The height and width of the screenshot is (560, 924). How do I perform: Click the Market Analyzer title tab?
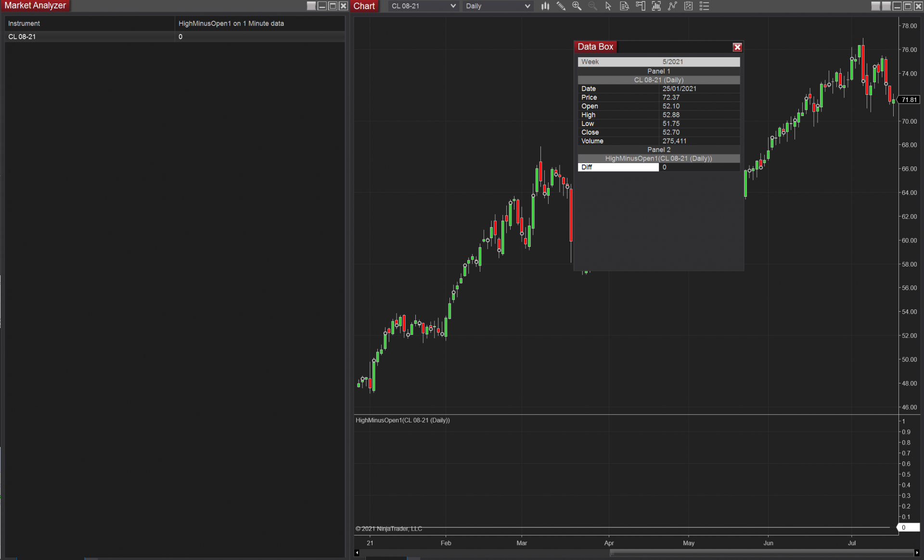click(35, 6)
